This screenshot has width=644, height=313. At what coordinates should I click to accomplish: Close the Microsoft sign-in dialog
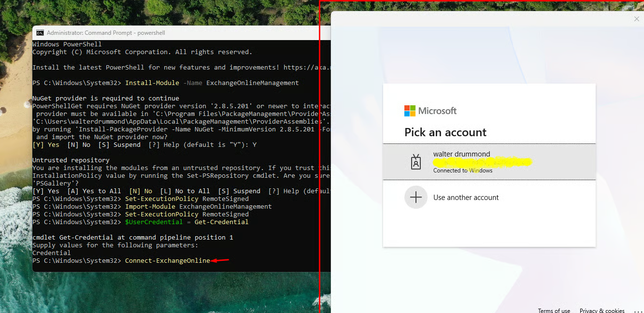point(636,19)
